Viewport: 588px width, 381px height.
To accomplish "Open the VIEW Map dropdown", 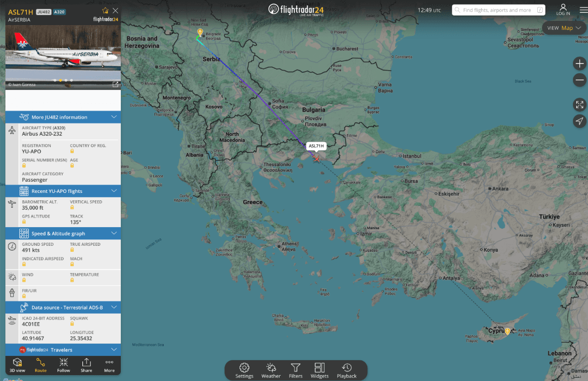I will click(x=564, y=28).
